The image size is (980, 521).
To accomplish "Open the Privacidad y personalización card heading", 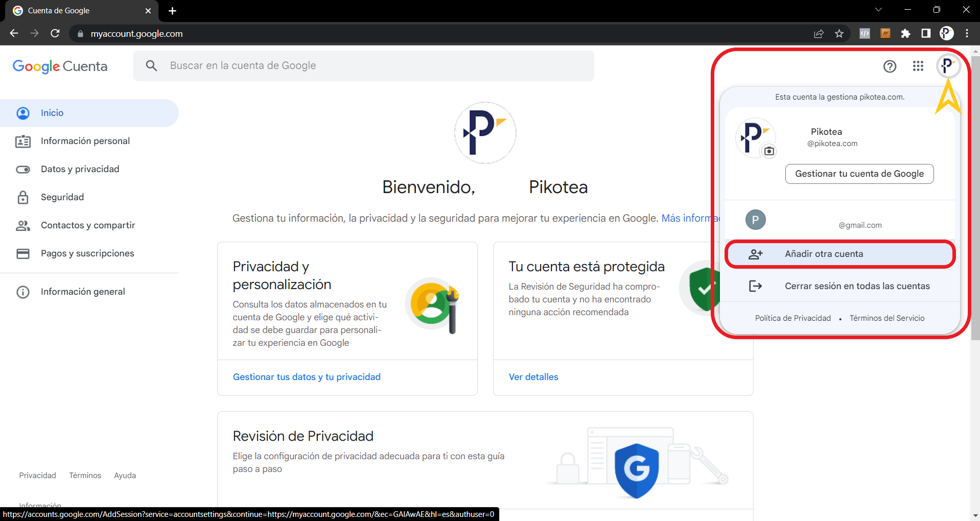I will pos(282,275).
